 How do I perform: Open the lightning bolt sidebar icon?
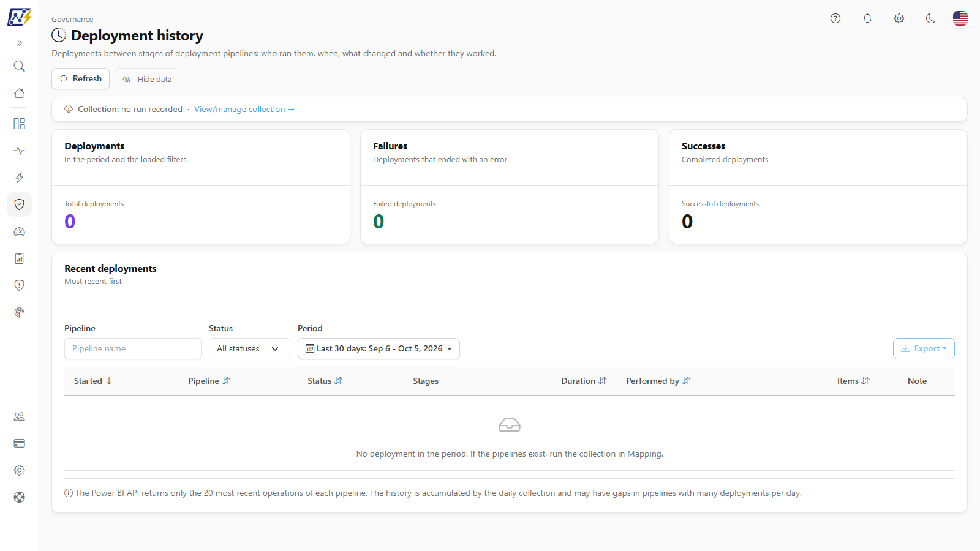coord(20,178)
